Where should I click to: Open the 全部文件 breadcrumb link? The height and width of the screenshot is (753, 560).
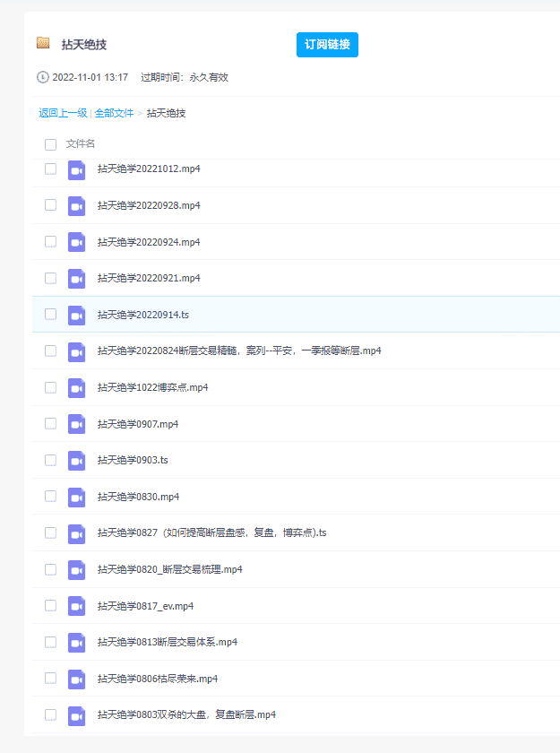tap(114, 113)
